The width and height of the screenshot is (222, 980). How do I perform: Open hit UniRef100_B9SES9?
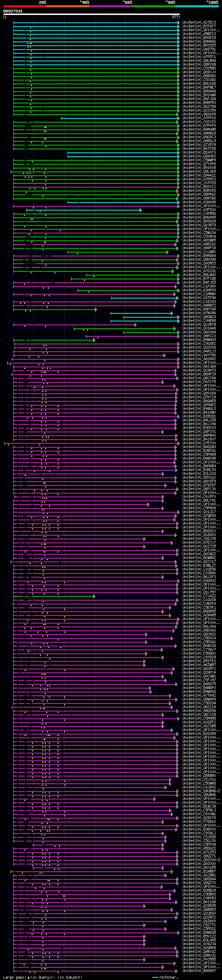coord(199,38)
